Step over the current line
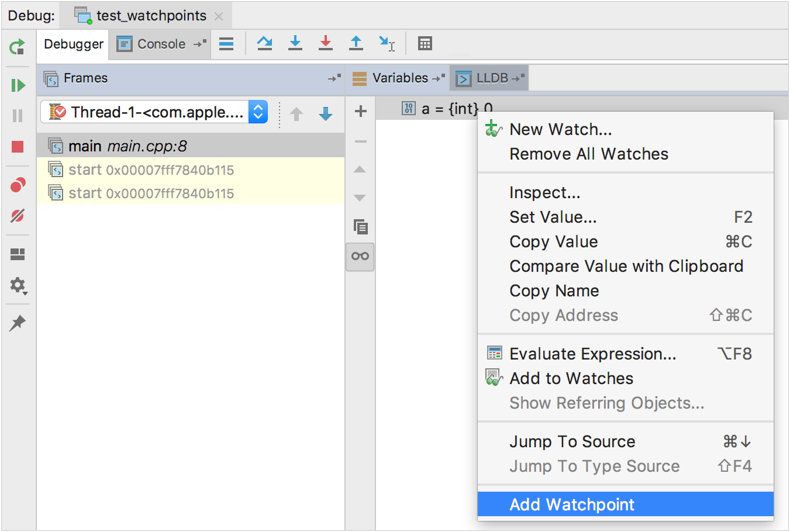Viewport: 790px width, 532px height. pos(265,43)
